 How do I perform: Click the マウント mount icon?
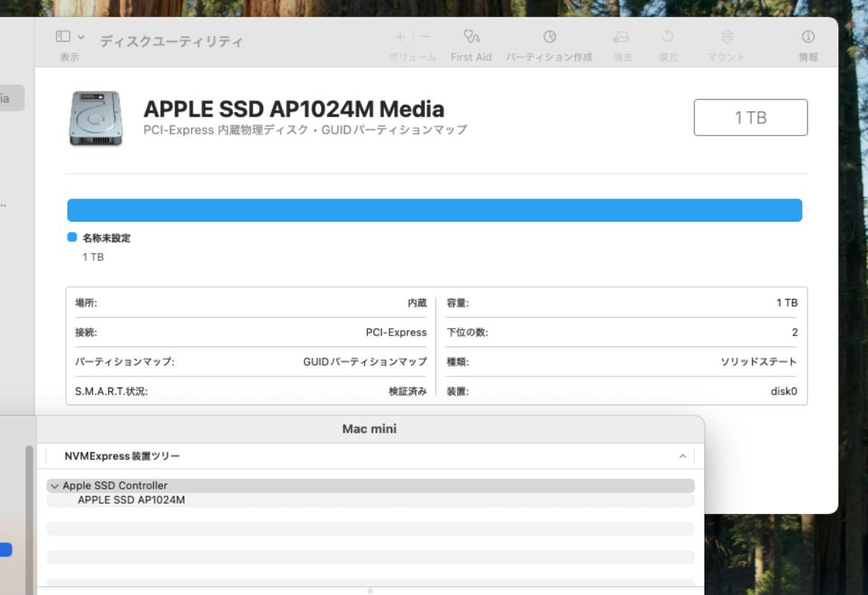[727, 37]
